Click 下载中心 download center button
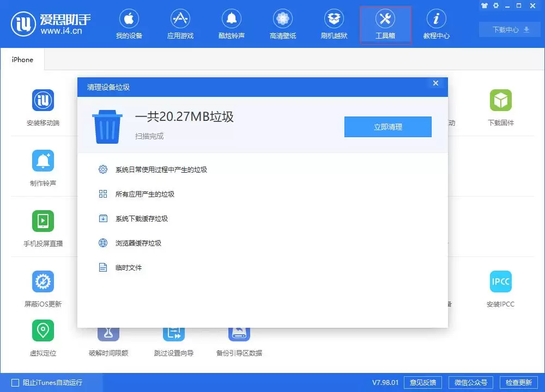This screenshot has width=545, height=392. pos(511,29)
